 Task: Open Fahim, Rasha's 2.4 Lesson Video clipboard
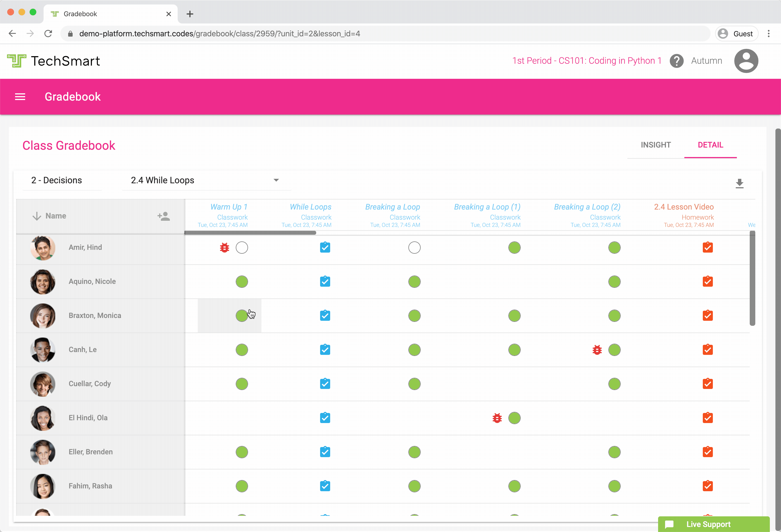point(708,486)
